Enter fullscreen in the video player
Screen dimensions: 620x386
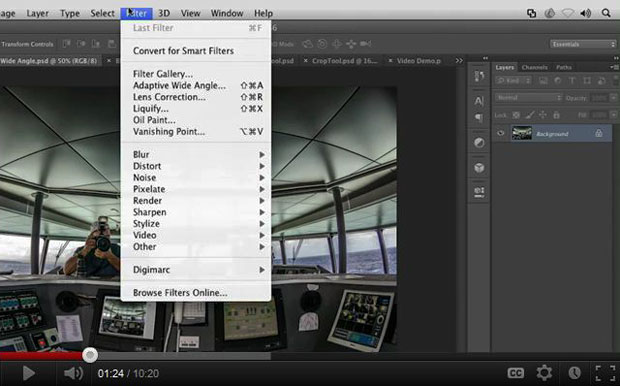[x=605, y=373]
